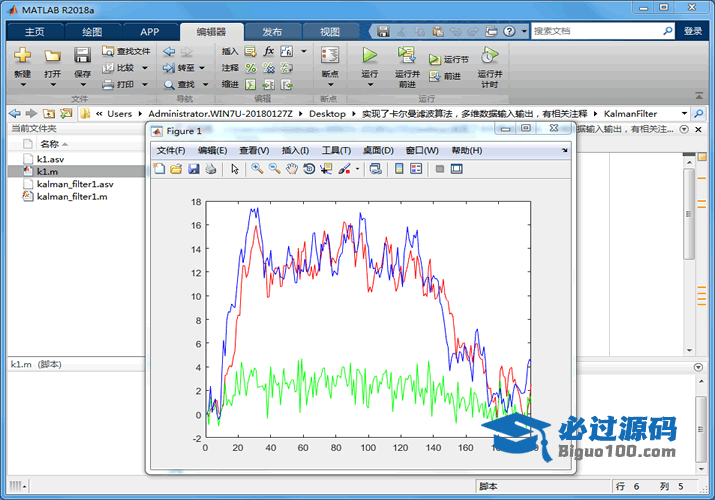Switch to the APP tab
This screenshot has width=715, height=500.
(150, 31)
